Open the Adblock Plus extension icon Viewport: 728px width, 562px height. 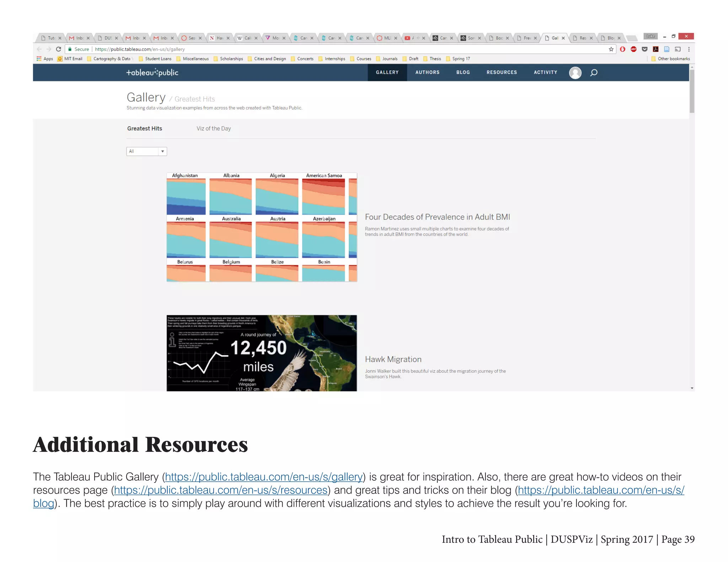click(x=633, y=49)
